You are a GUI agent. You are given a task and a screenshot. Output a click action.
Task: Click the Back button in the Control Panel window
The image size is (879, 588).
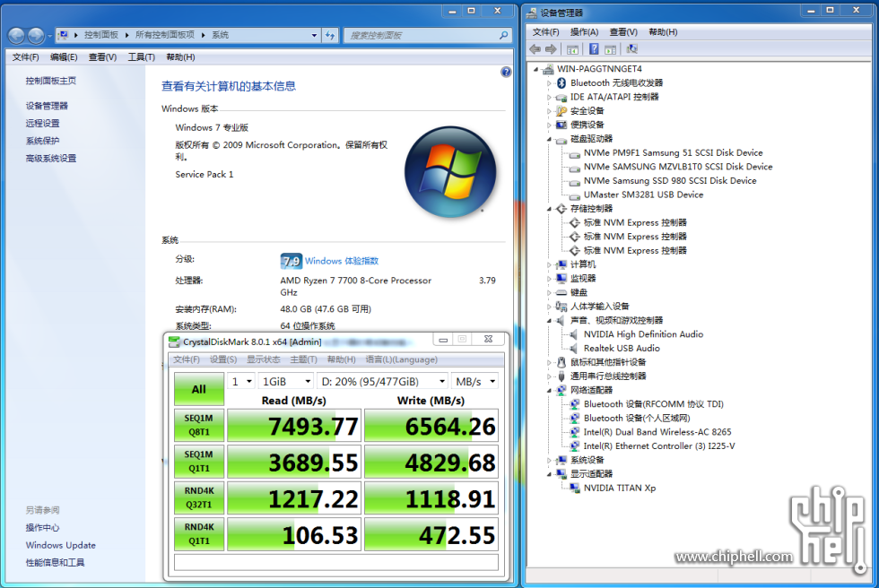[16, 36]
